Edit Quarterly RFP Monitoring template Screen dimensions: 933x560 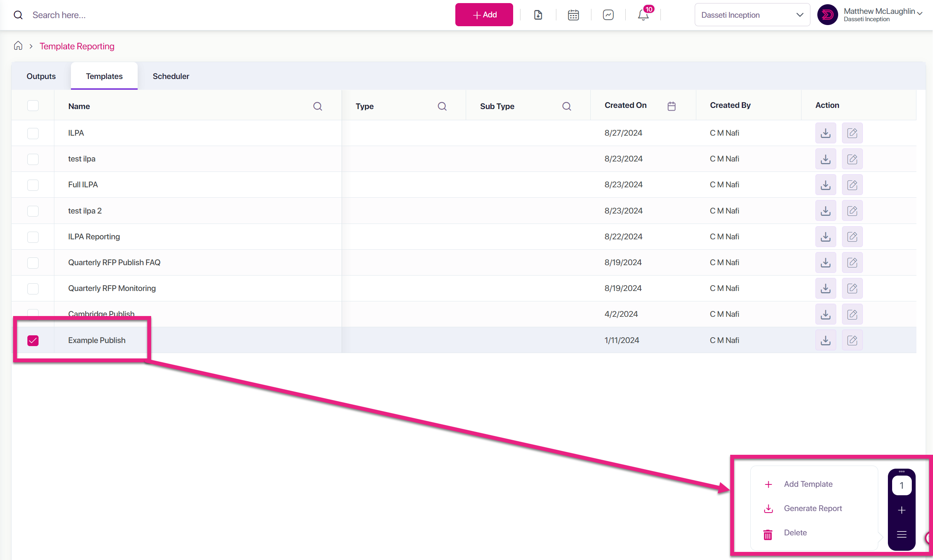pyautogui.click(x=852, y=288)
